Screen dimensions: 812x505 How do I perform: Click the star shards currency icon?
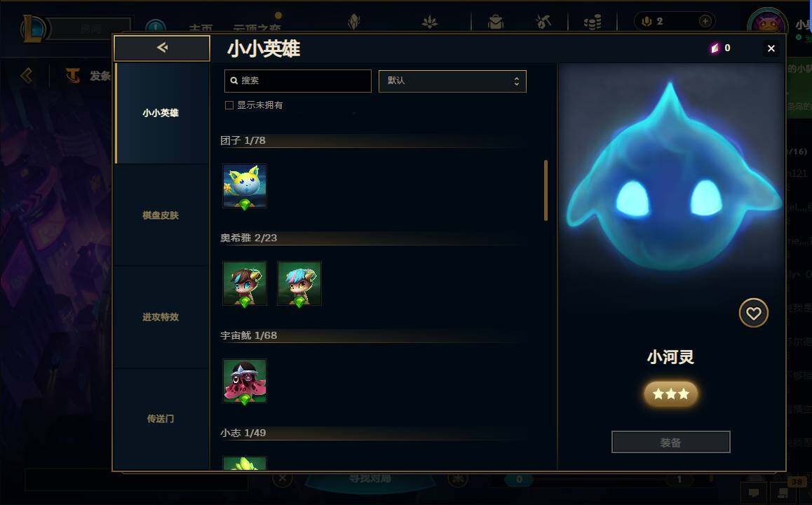point(715,48)
